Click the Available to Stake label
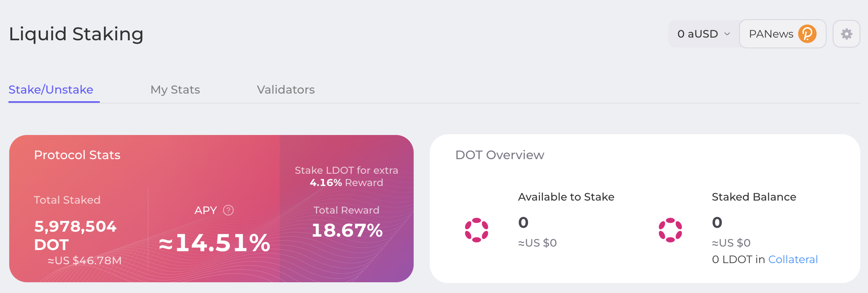Viewport: 868px width, 293px height. pos(566,197)
